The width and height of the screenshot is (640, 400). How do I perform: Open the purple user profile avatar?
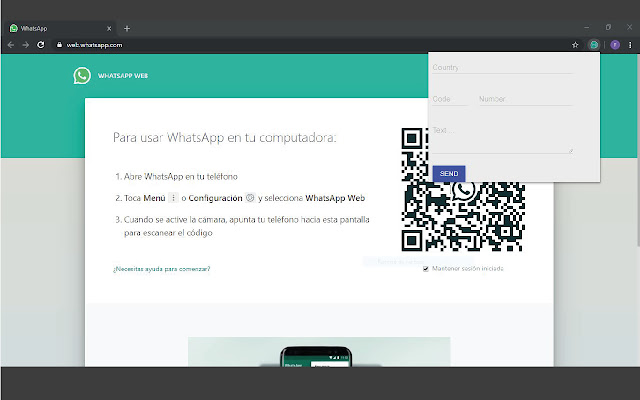(615, 45)
